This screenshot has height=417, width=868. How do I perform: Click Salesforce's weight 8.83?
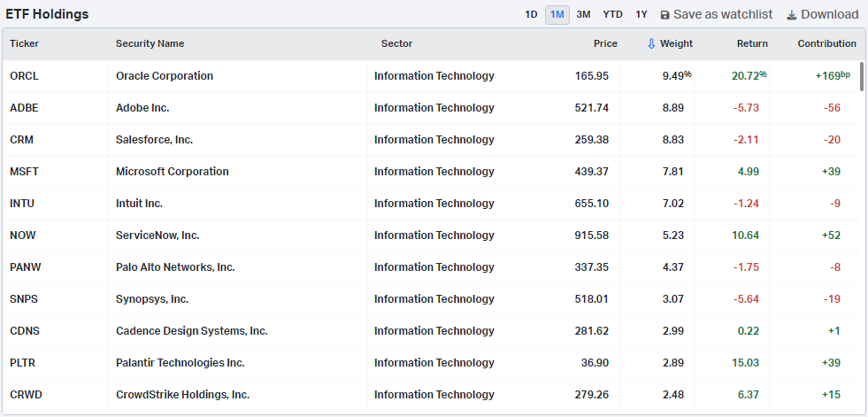[x=673, y=140]
